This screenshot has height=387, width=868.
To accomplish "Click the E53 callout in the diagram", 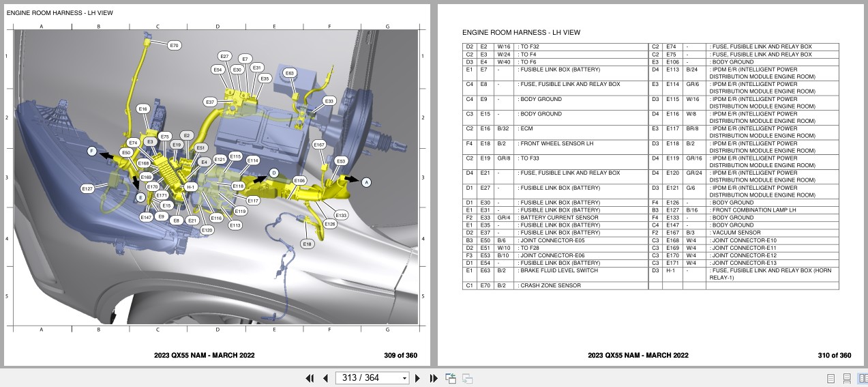I will (x=342, y=160).
